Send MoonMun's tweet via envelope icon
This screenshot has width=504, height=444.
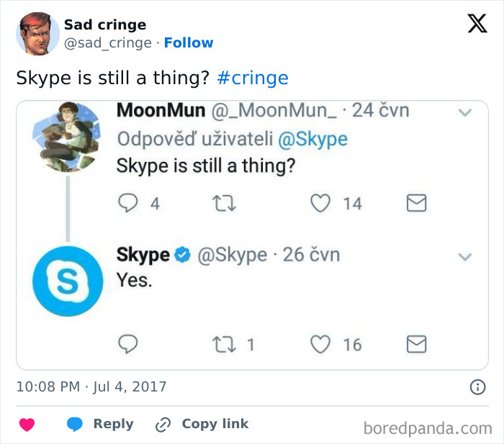pyautogui.click(x=417, y=203)
